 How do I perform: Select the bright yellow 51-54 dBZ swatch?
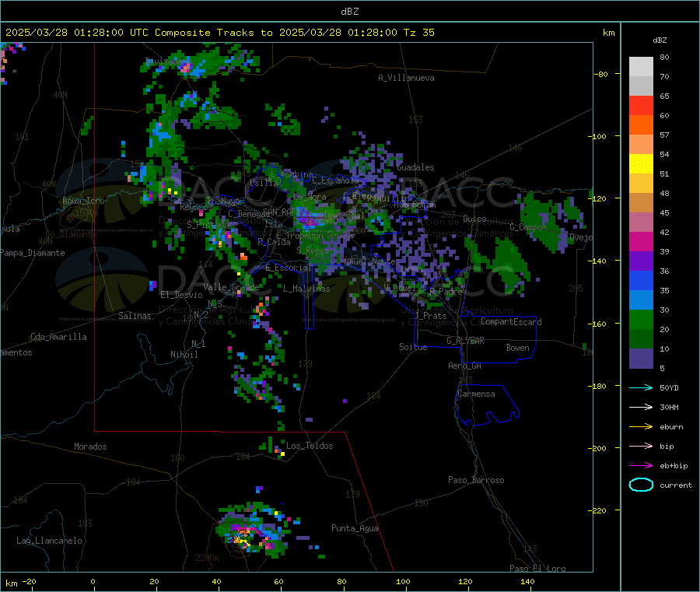(x=641, y=164)
